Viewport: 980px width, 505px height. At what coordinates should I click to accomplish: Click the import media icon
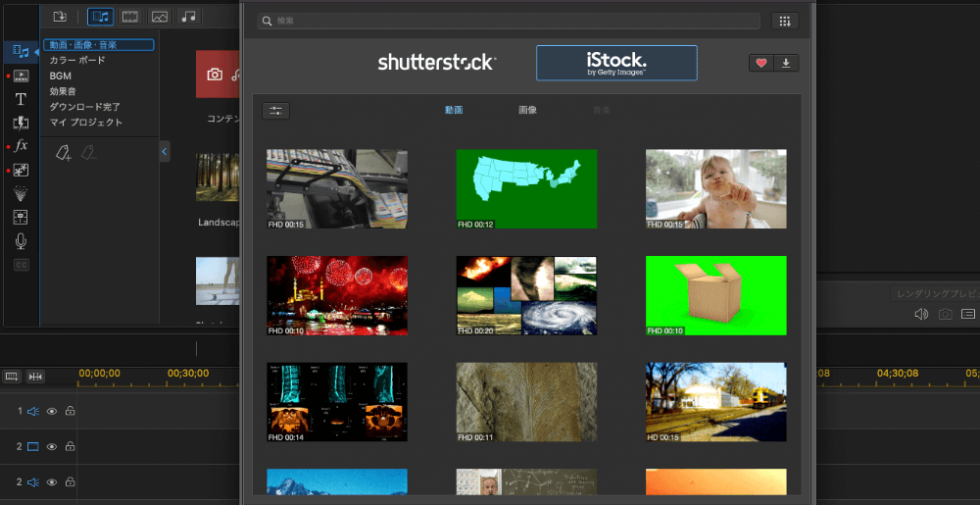click(60, 16)
